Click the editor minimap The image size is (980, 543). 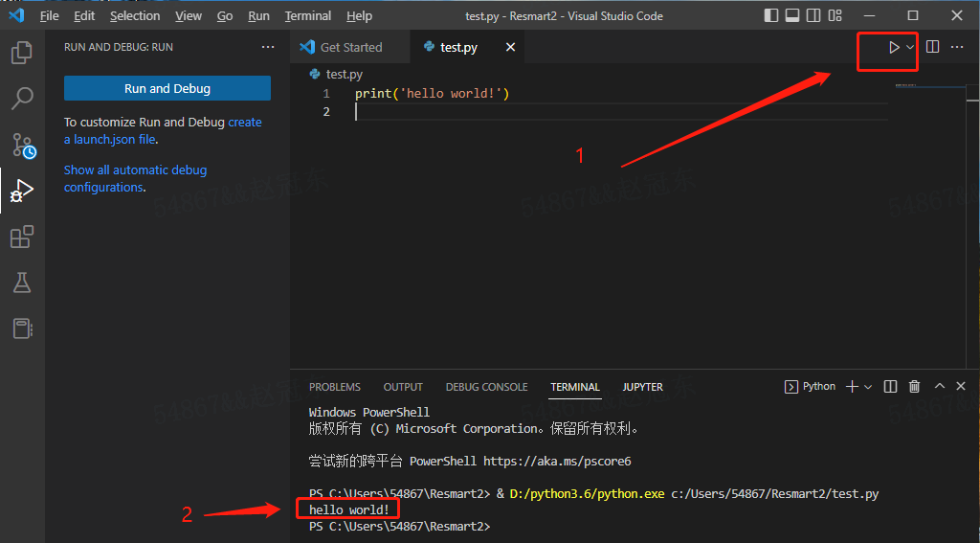point(929,87)
